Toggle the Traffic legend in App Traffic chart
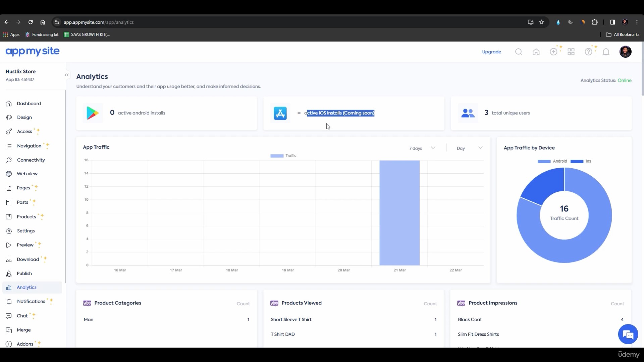The width and height of the screenshot is (644, 362). [283, 156]
